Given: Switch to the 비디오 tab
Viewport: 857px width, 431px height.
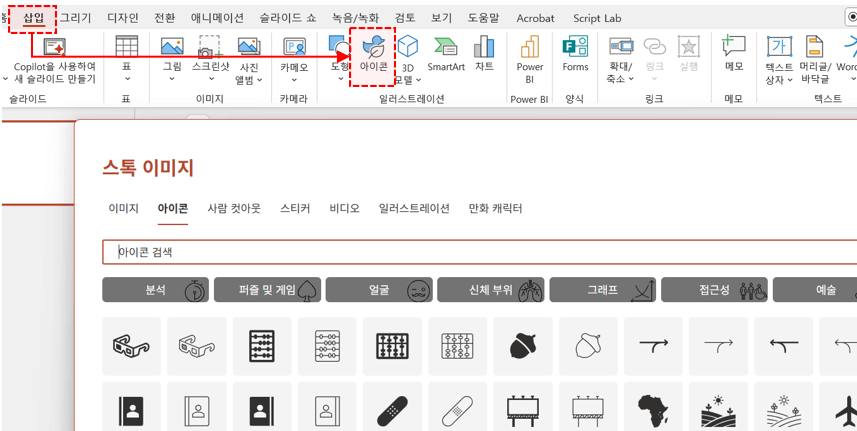Looking at the screenshot, I should click(x=345, y=209).
